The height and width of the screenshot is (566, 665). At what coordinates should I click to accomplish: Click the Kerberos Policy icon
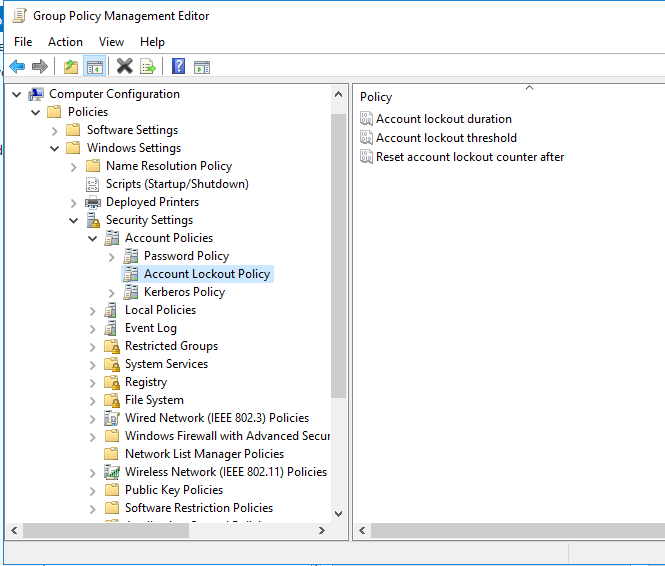click(131, 293)
